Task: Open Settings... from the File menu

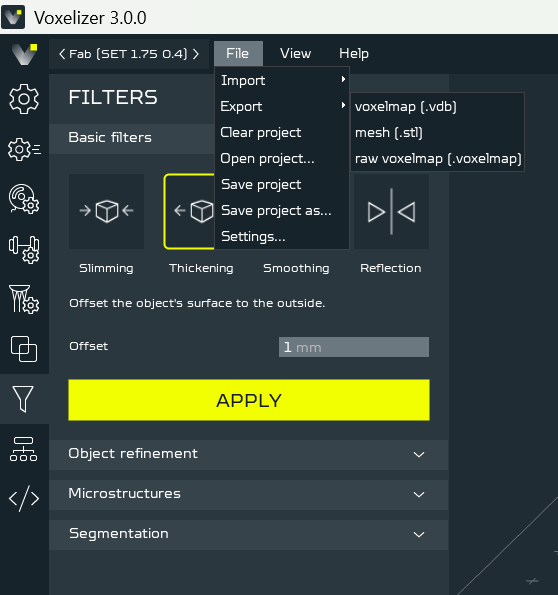Action: pos(282,236)
